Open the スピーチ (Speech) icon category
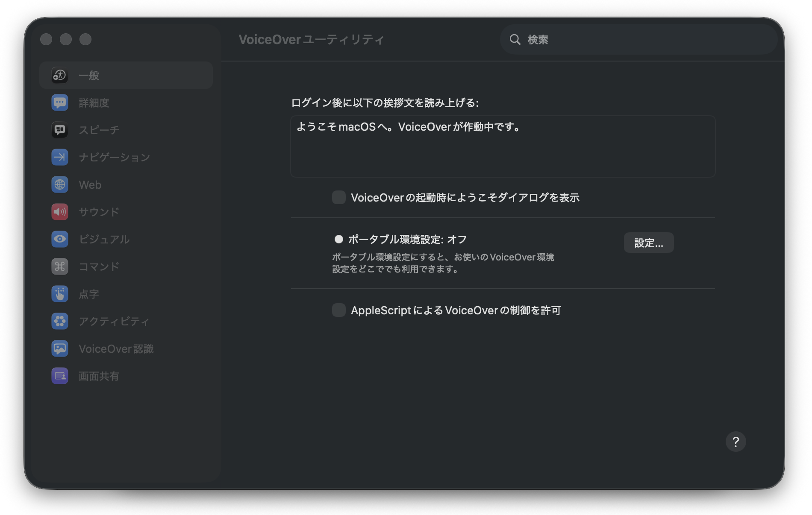This screenshot has width=812, height=515. click(x=60, y=130)
